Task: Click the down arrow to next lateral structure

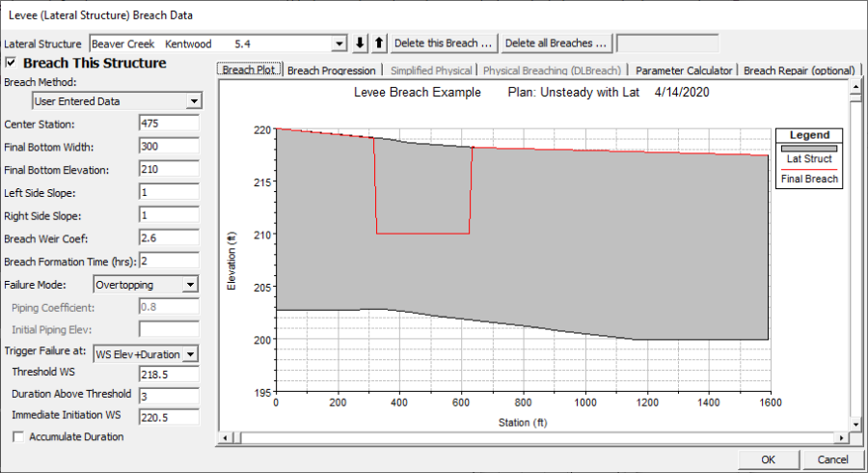Action: (361, 43)
